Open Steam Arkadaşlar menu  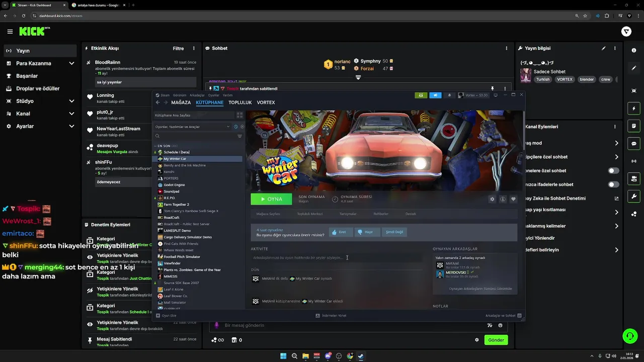point(197,95)
